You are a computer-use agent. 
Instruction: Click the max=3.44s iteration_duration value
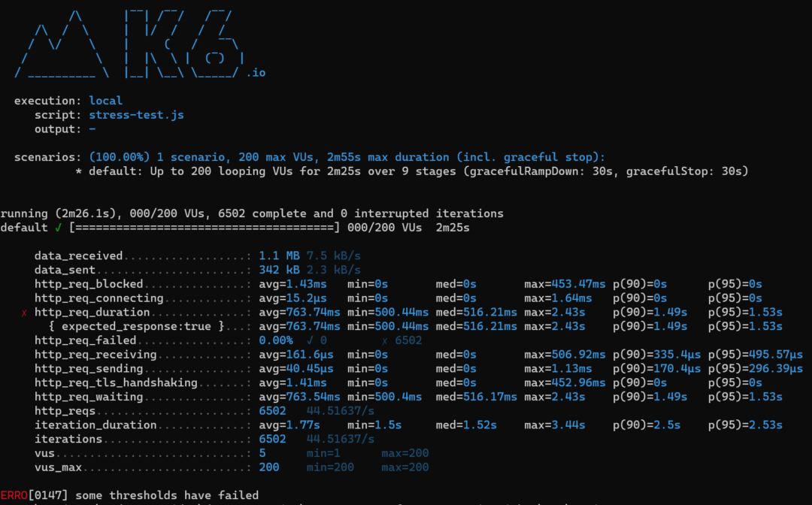click(555, 425)
